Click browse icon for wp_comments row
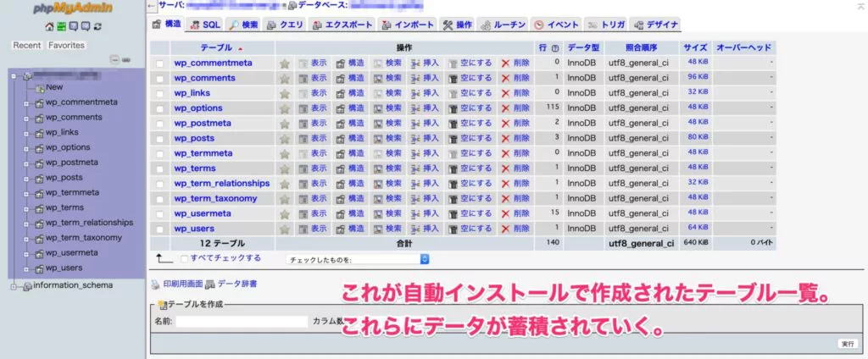This screenshot has height=359, width=868. click(x=303, y=79)
